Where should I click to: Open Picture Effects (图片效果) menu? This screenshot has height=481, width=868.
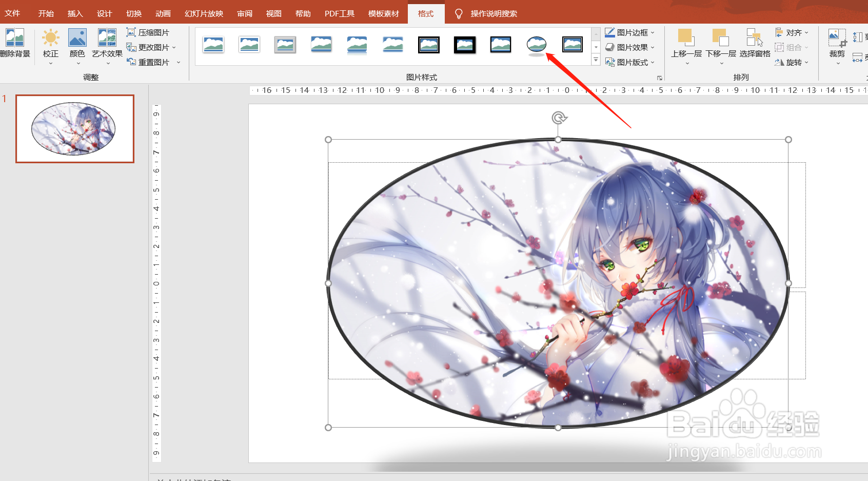[x=630, y=47]
